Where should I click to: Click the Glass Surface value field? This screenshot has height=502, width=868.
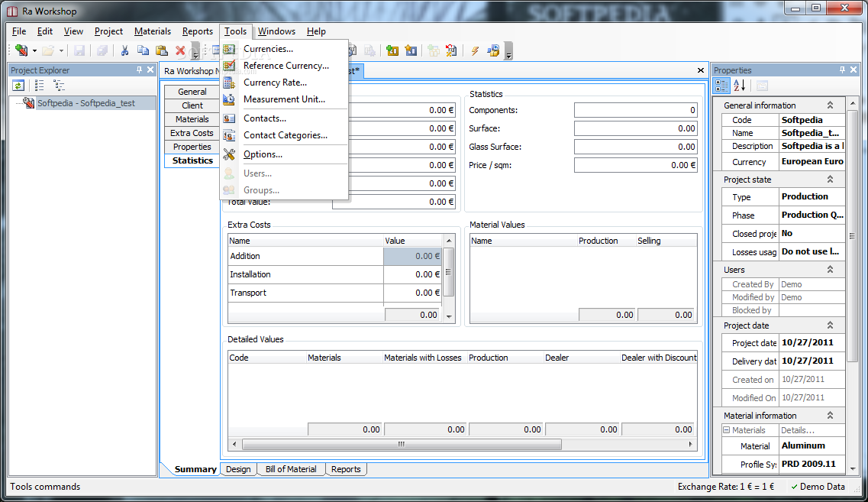point(635,147)
